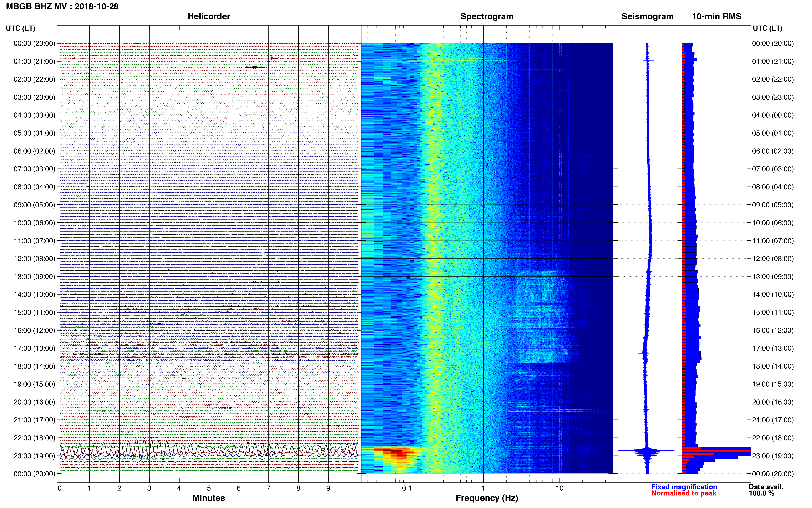Click the longest red RMS bar near 23:00
812x508 pixels.
[x=716, y=451]
